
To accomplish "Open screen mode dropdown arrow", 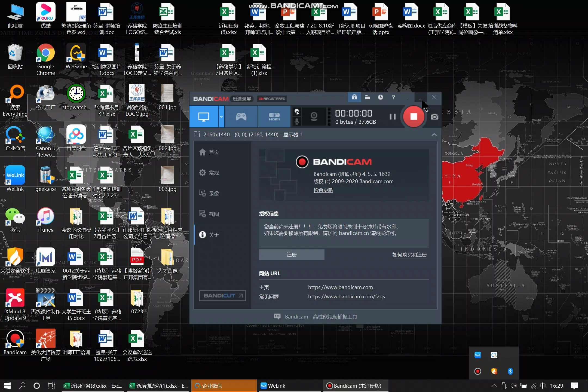I will pos(221,117).
